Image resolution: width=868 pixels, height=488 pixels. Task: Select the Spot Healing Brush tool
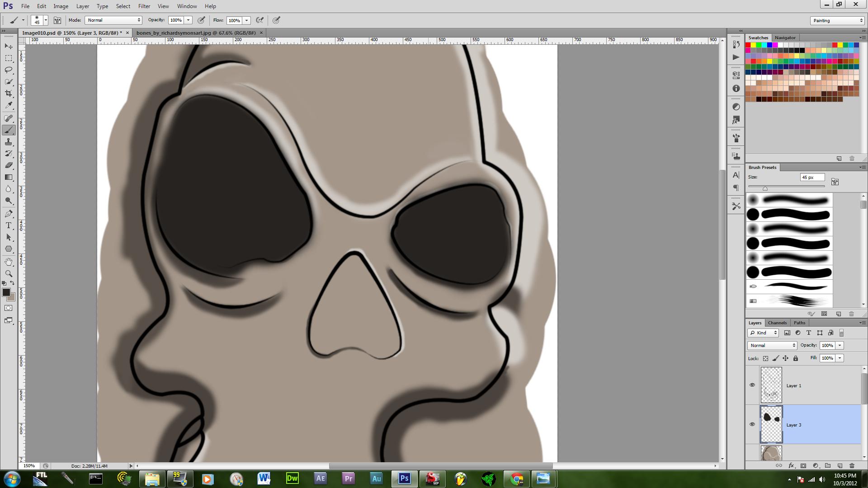[x=9, y=118]
